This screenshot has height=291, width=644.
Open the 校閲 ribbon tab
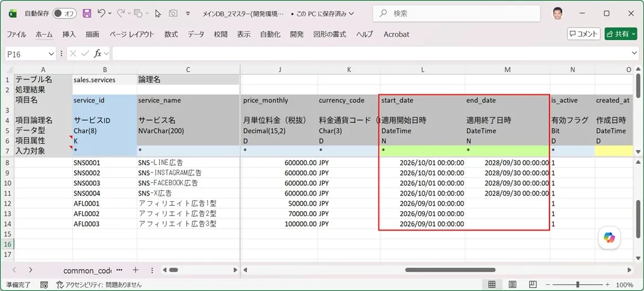[221, 35]
